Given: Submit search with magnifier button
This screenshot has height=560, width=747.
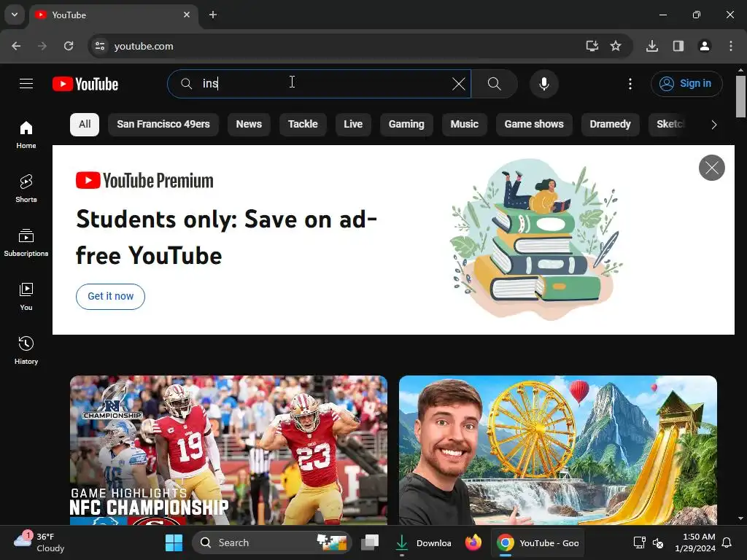Looking at the screenshot, I should pos(495,84).
